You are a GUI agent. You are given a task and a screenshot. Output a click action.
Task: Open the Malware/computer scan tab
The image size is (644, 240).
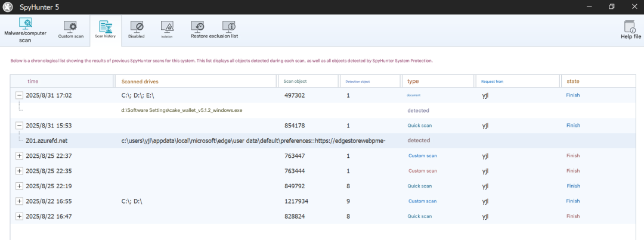(26, 30)
